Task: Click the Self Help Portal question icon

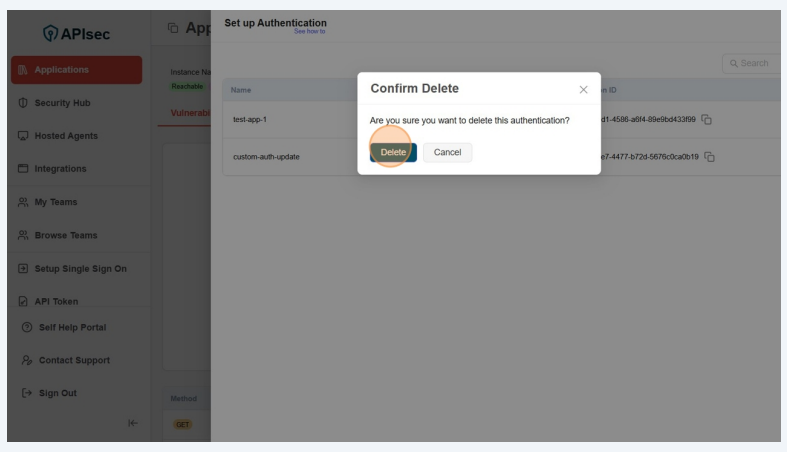Action: pos(27,328)
